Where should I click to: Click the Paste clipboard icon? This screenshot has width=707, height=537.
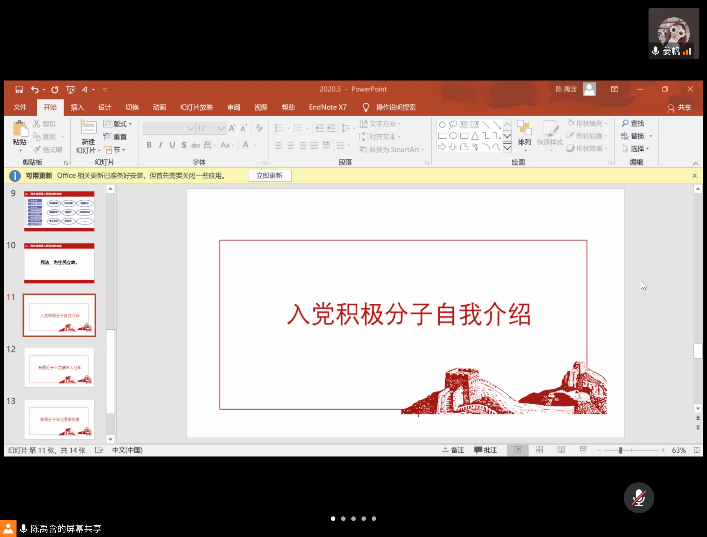(x=19, y=130)
